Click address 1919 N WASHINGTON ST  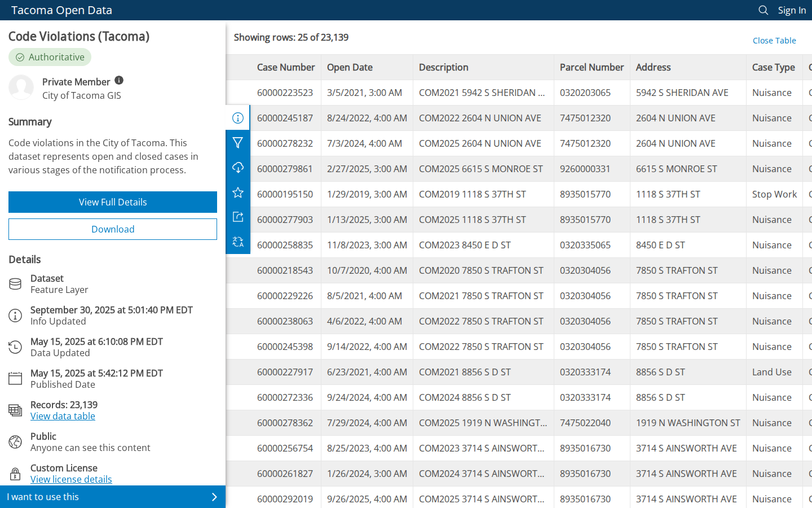pyautogui.click(x=688, y=423)
